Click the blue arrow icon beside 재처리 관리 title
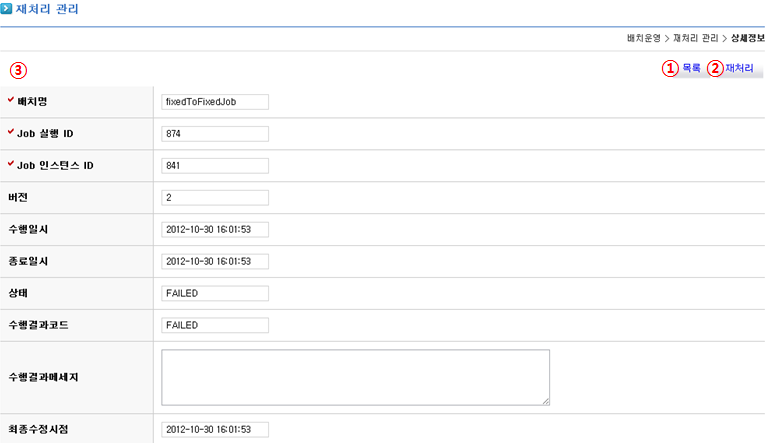This screenshot has height=443, width=768. [7, 10]
